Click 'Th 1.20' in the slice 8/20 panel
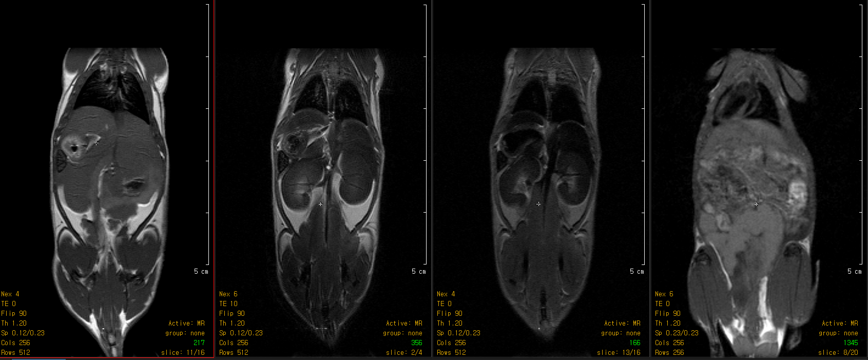This screenshot has height=360, width=868. [668, 323]
